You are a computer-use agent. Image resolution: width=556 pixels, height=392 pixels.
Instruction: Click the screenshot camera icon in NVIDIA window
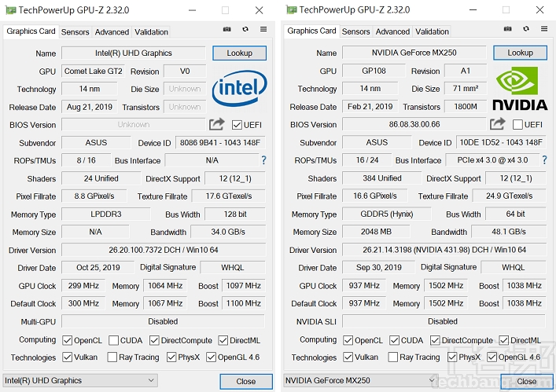pyautogui.click(x=508, y=29)
